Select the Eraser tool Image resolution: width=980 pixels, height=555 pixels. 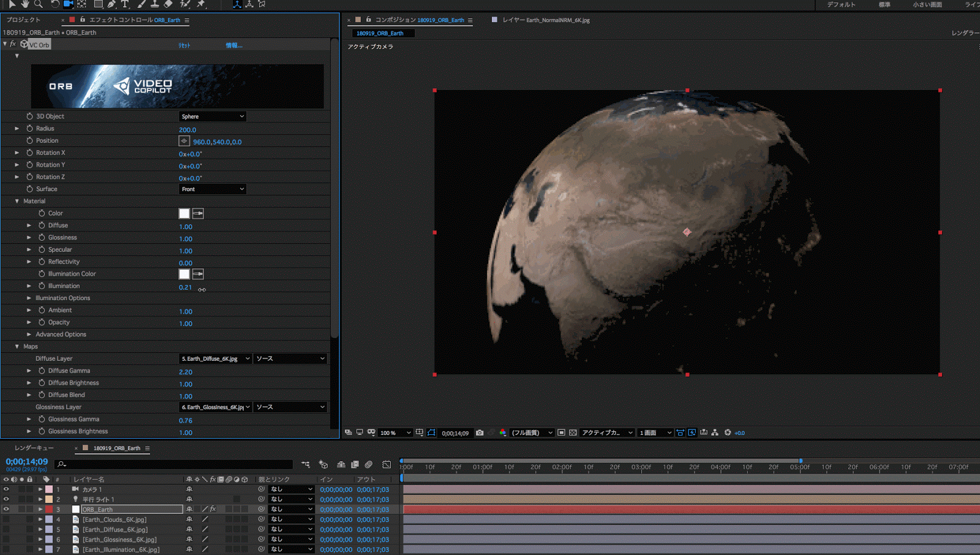168,4
